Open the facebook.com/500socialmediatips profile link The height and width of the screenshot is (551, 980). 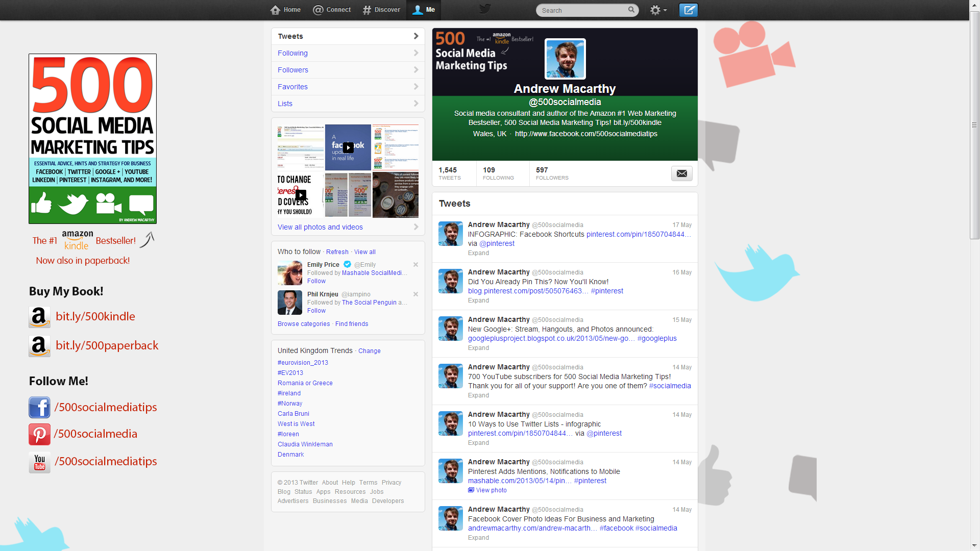tap(586, 134)
